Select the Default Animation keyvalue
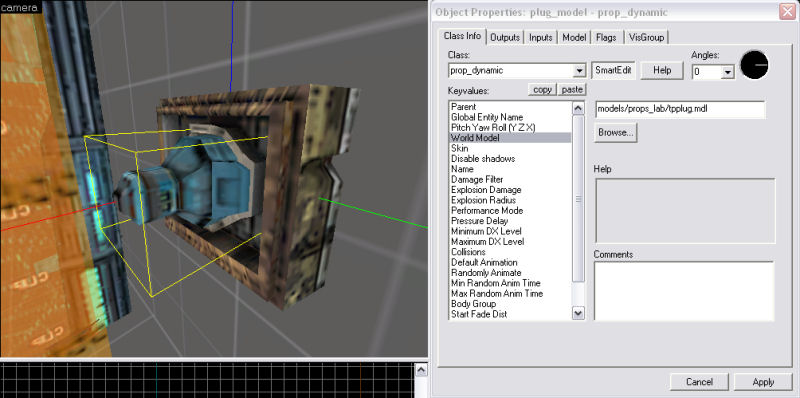The image size is (800, 398). pyautogui.click(x=509, y=262)
